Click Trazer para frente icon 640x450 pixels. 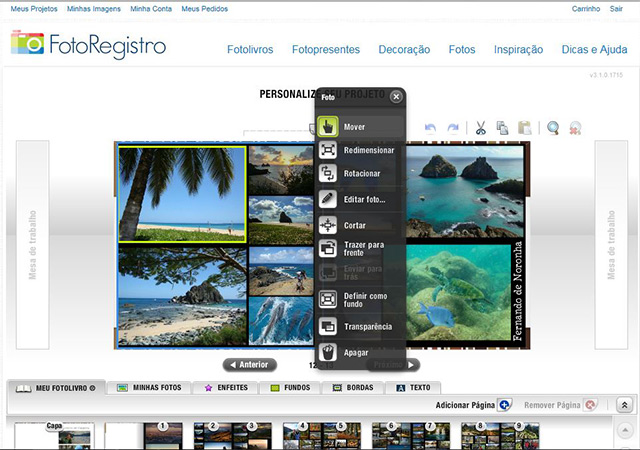coord(328,248)
